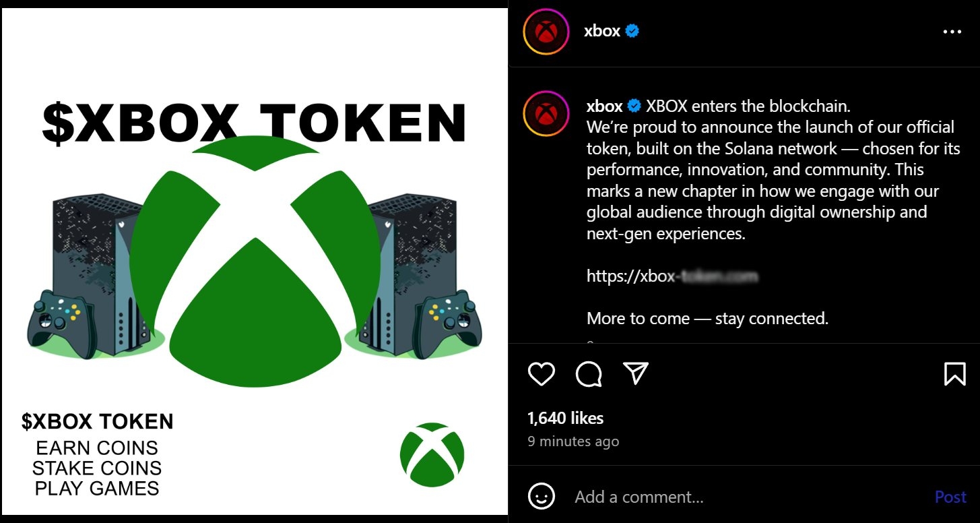Click the profile avatar beside the caption
Viewport: 980px width, 523px height.
click(546, 113)
